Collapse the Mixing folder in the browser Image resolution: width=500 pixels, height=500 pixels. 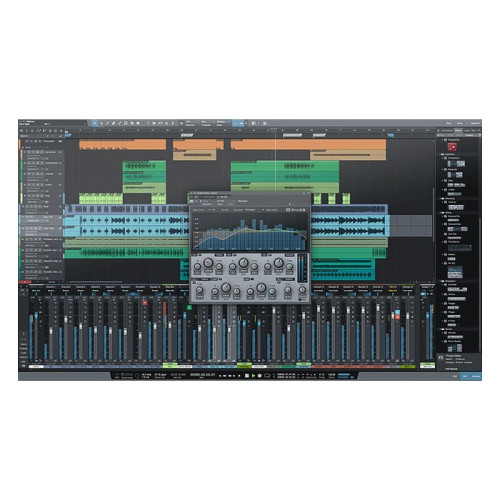pos(441,213)
